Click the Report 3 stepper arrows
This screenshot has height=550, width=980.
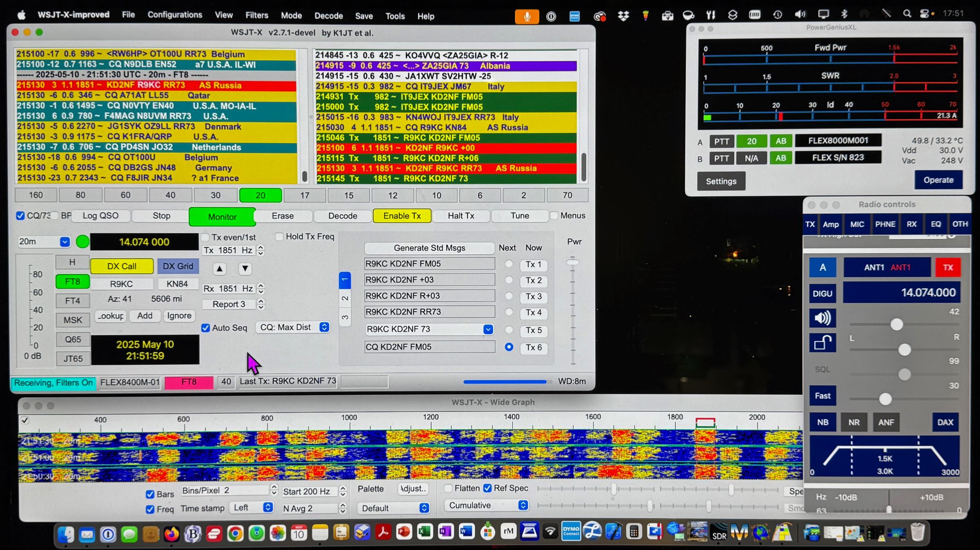click(261, 304)
